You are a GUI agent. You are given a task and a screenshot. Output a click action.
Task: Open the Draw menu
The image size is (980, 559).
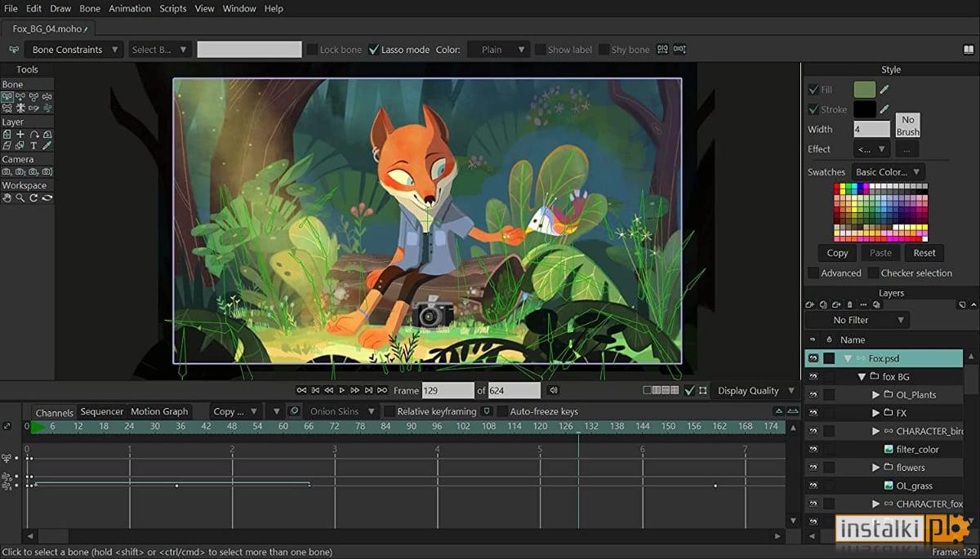pos(60,8)
